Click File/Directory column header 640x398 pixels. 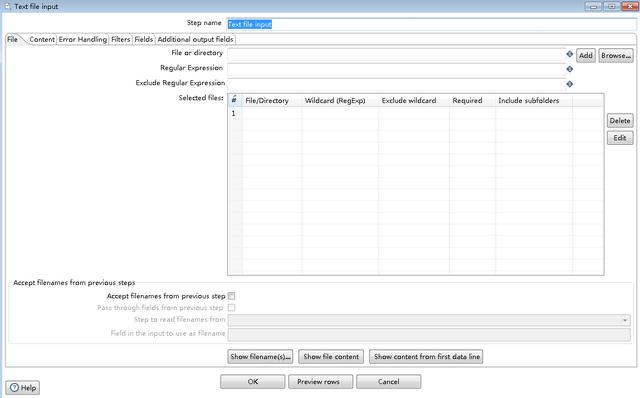click(x=272, y=100)
